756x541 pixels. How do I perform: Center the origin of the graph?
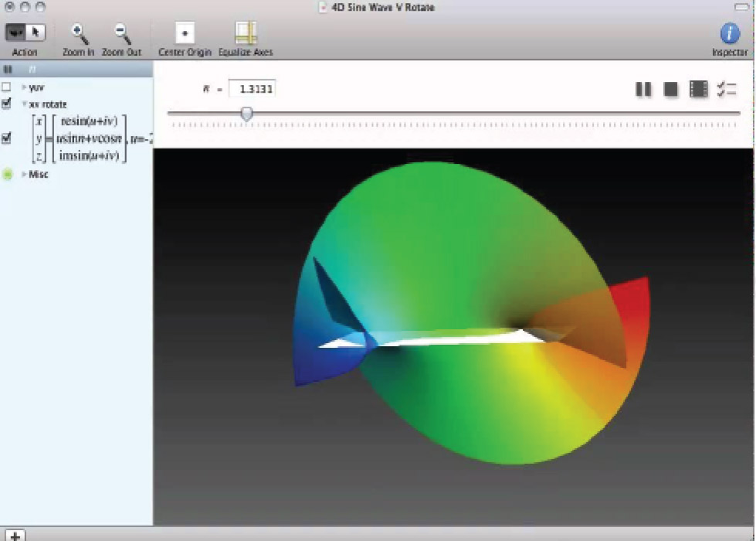coord(185,33)
